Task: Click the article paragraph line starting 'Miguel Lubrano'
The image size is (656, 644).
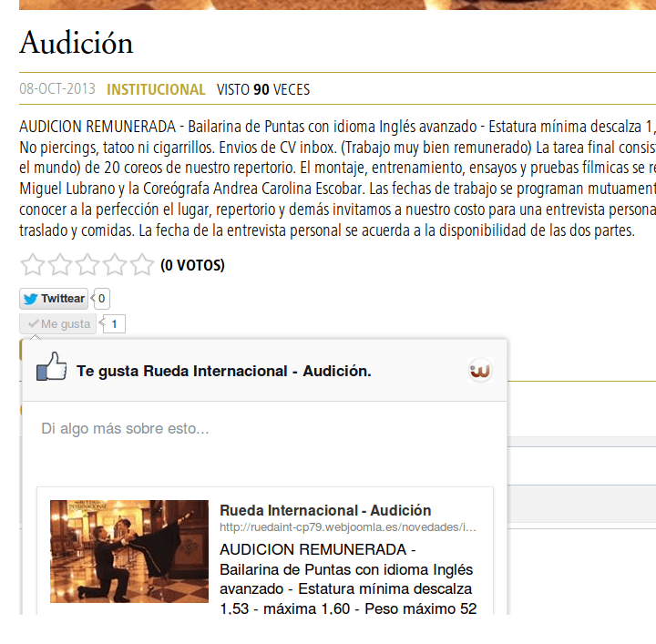Action: (338, 189)
